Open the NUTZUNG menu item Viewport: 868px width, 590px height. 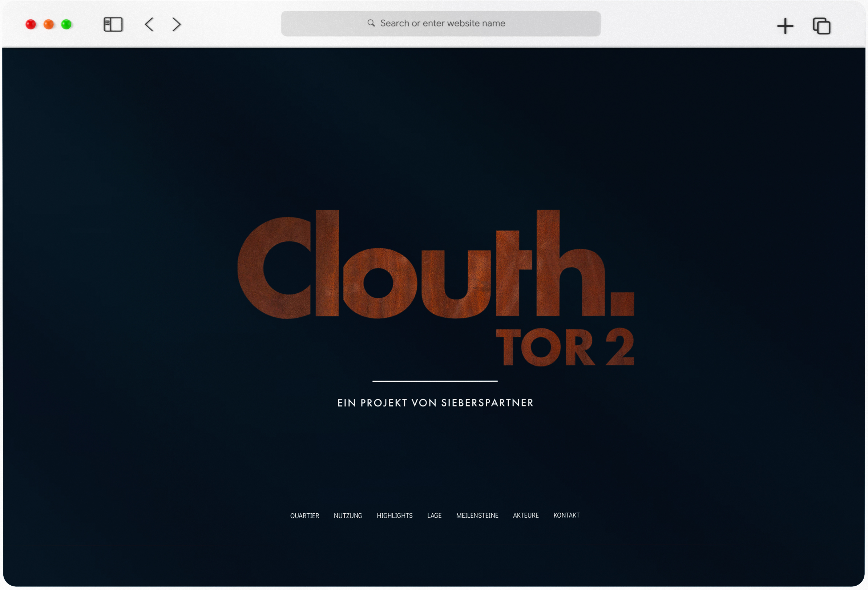click(x=348, y=515)
